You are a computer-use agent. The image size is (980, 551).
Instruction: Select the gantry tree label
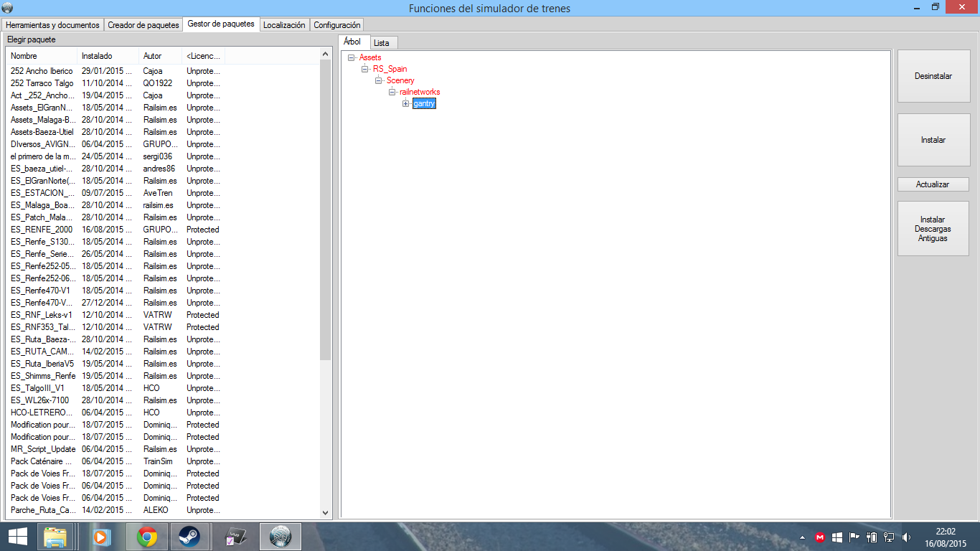[x=424, y=103]
